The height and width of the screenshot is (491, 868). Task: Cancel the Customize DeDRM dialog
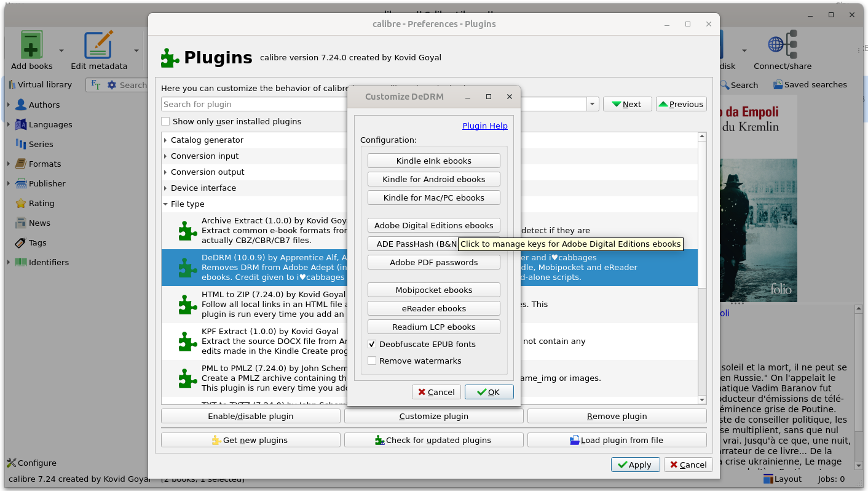[x=436, y=392]
